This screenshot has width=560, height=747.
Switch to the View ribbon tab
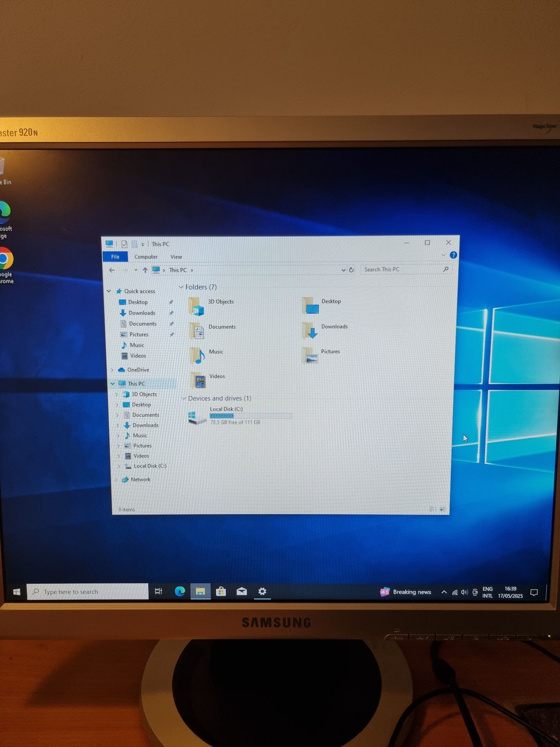point(176,257)
